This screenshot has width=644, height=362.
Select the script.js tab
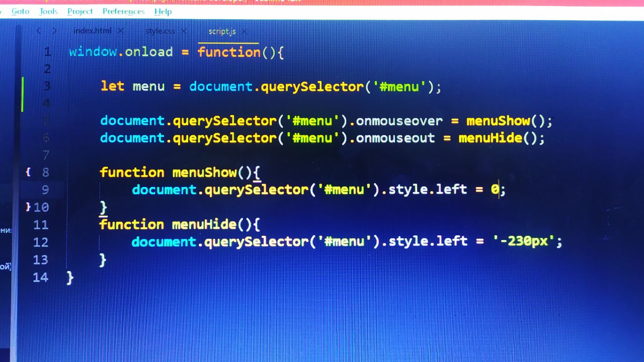(x=222, y=31)
